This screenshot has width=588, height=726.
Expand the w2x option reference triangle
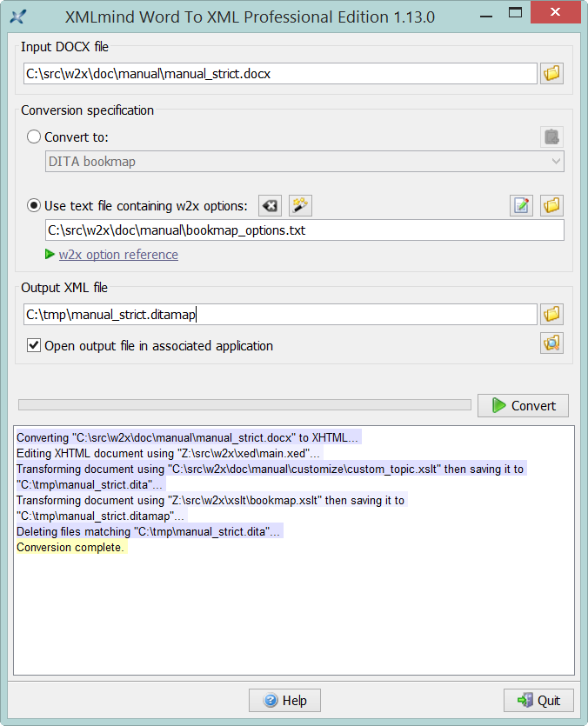[x=50, y=255]
